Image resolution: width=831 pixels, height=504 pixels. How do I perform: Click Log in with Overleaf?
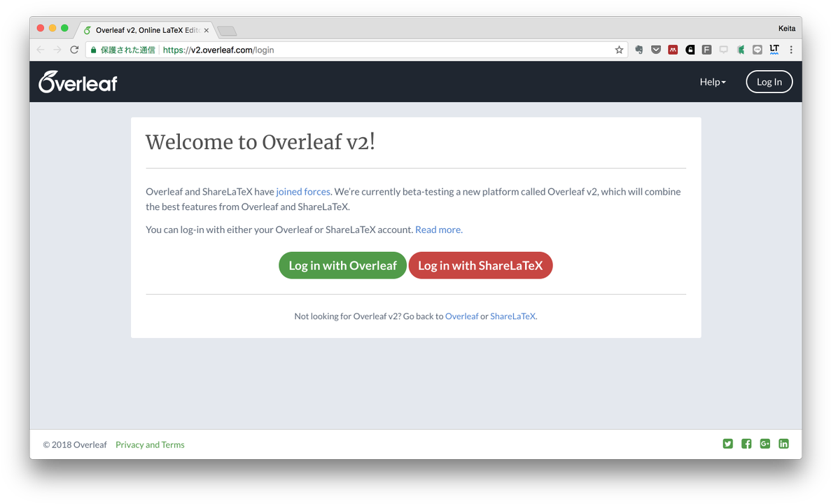coord(342,265)
